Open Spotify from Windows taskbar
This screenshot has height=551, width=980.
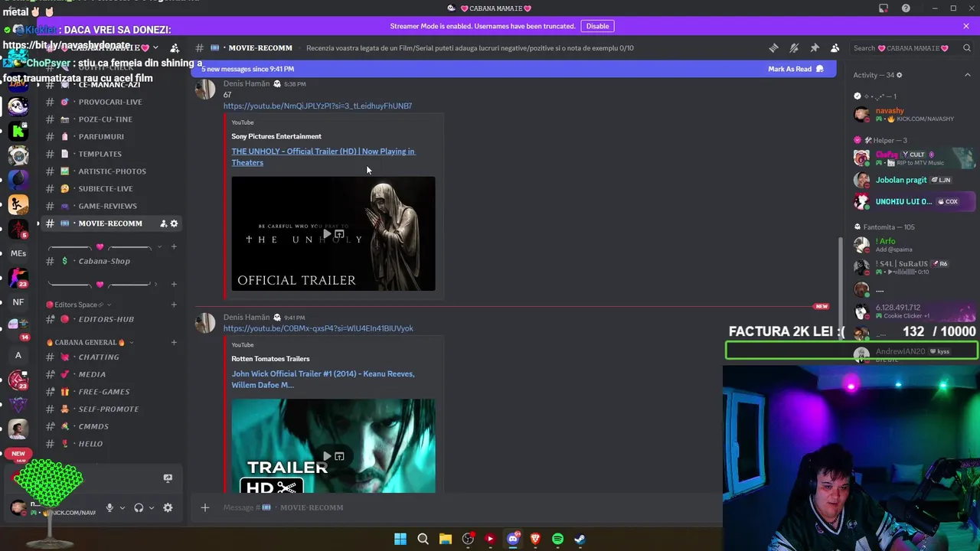557,539
